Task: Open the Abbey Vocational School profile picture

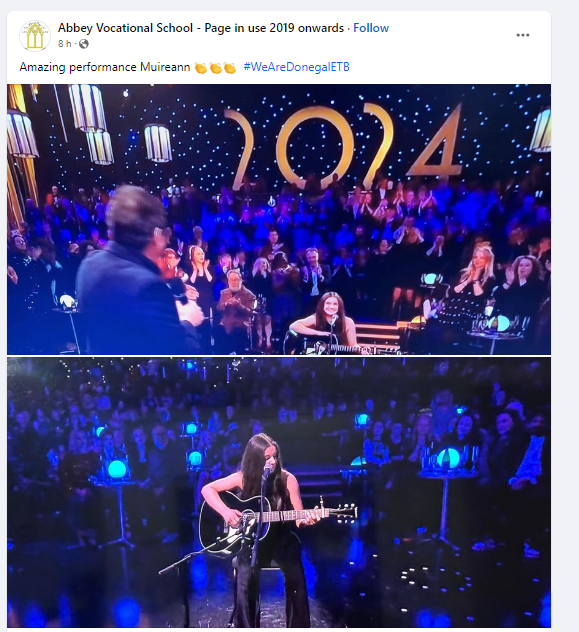Action: click(35, 35)
